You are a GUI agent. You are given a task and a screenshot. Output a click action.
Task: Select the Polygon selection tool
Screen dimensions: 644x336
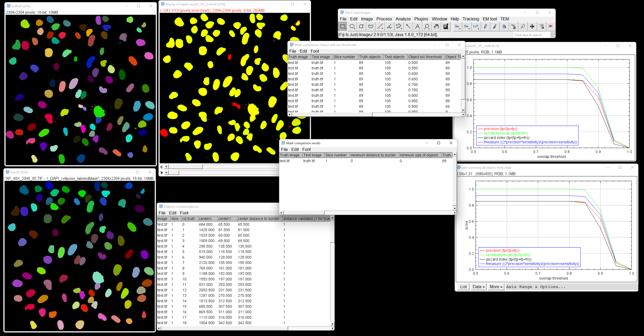pyautogui.click(x=361, y=26)
